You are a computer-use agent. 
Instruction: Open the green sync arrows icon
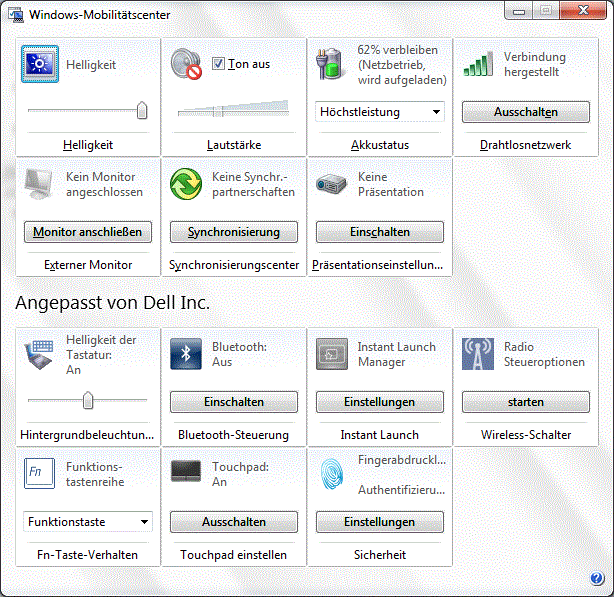tap(186, 184)
